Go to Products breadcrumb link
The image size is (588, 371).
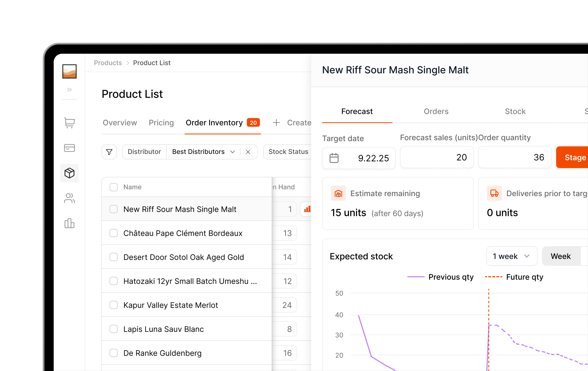click(x=108, y=63)
